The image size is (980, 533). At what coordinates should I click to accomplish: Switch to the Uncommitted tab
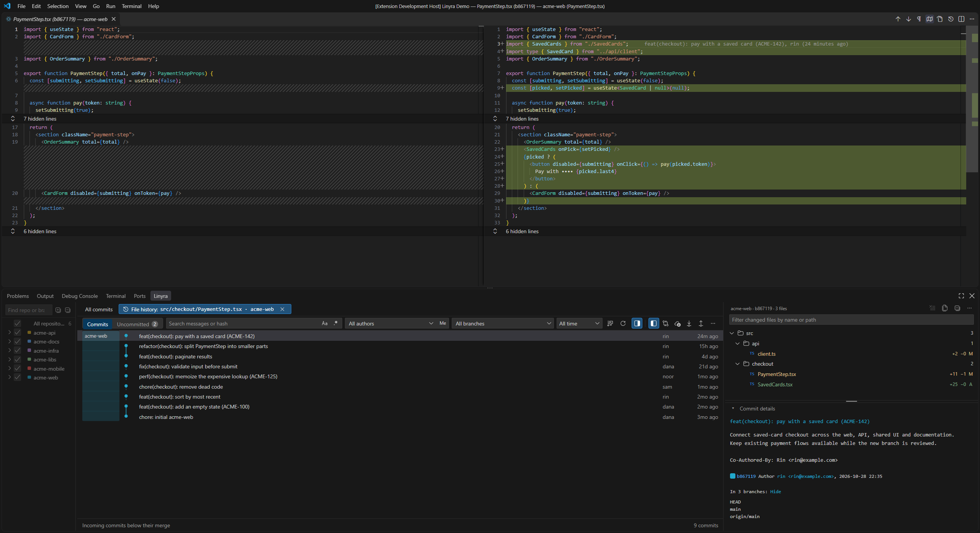click(137, 324)
